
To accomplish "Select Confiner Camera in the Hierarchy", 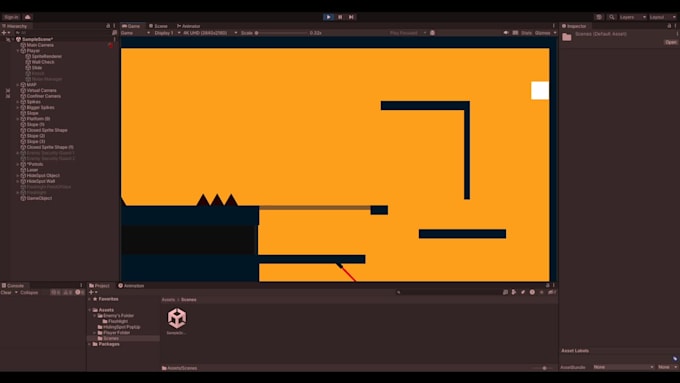I will [43, 96].
